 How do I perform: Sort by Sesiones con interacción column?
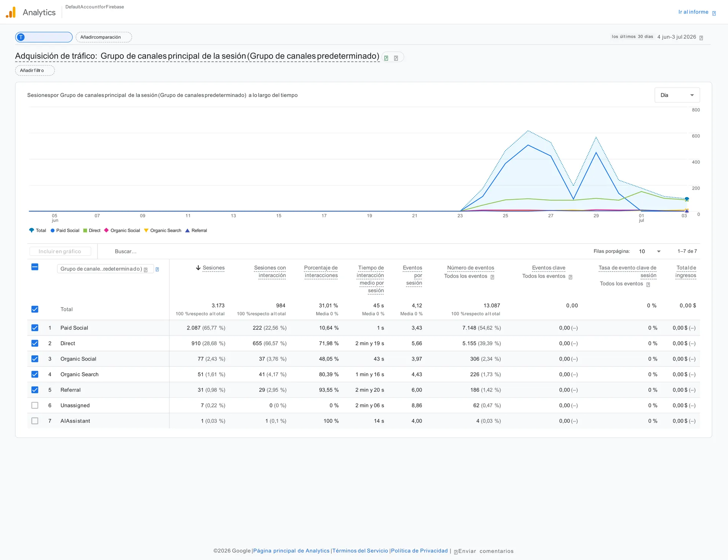tap(270, 271)
